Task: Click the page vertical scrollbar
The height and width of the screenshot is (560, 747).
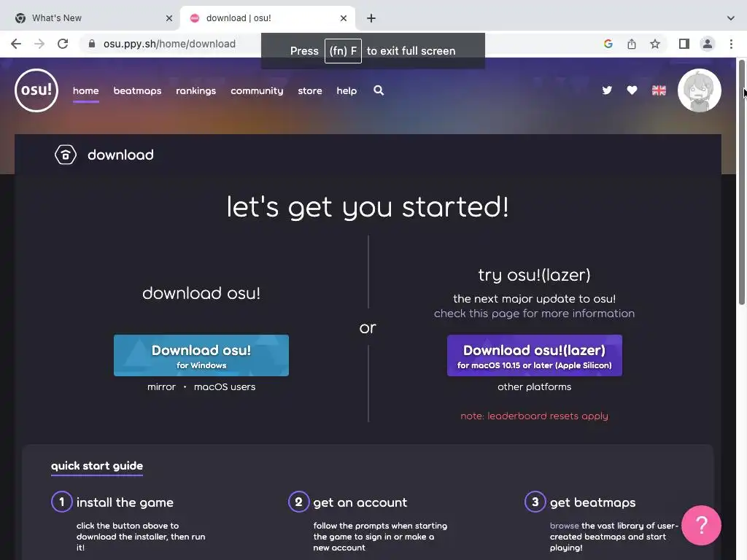Action: tap(742, 182)
